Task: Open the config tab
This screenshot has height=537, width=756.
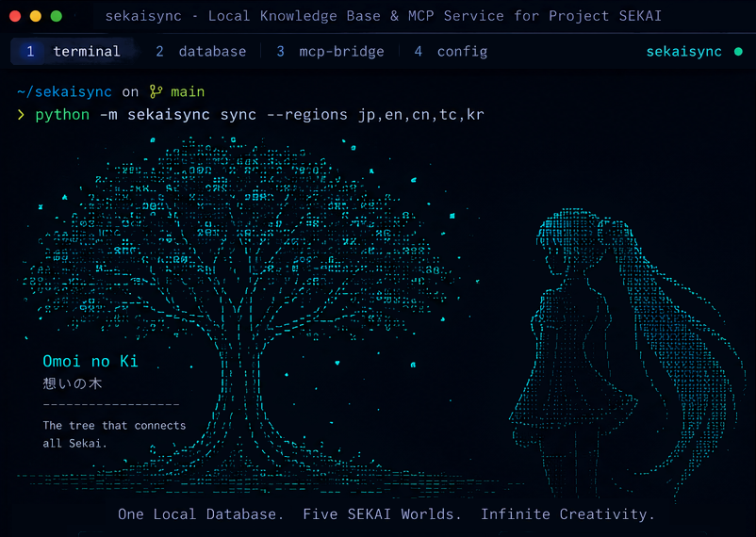Action: click(x=451, y=51)
